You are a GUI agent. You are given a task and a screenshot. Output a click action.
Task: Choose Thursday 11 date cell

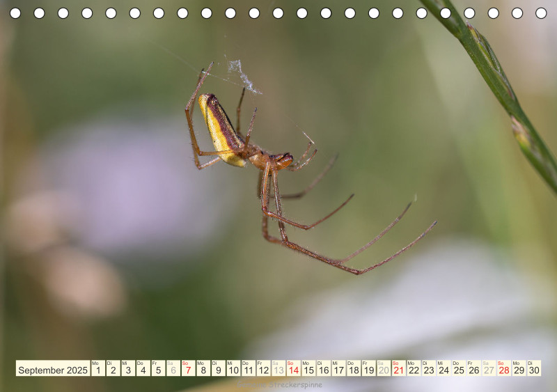click(249, 368)
